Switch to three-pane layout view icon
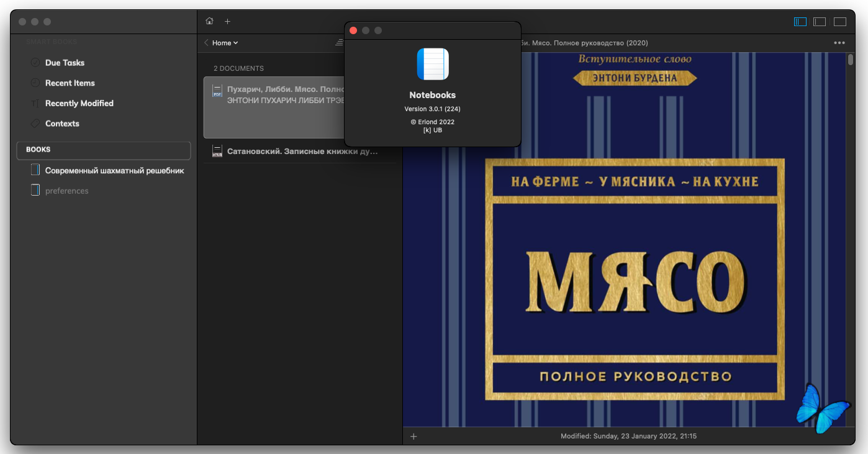Image resolution: width=868 pixels, height=454 pixels. [x=800, y=22]
